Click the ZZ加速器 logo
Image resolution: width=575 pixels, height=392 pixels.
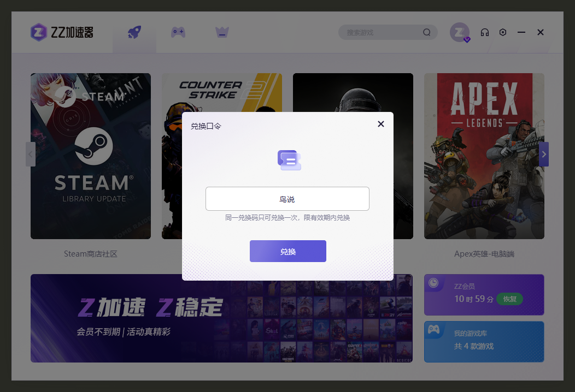62,32
